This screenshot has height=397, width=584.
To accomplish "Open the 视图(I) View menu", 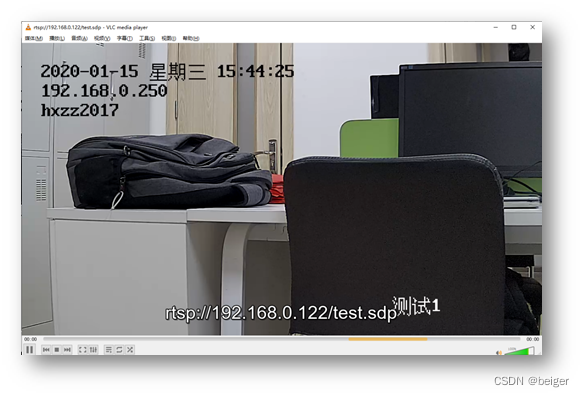I will (168, 38).
